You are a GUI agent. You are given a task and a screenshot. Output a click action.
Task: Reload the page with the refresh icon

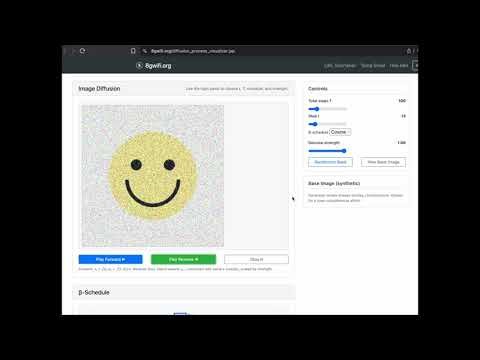click(x=83, y=51)
